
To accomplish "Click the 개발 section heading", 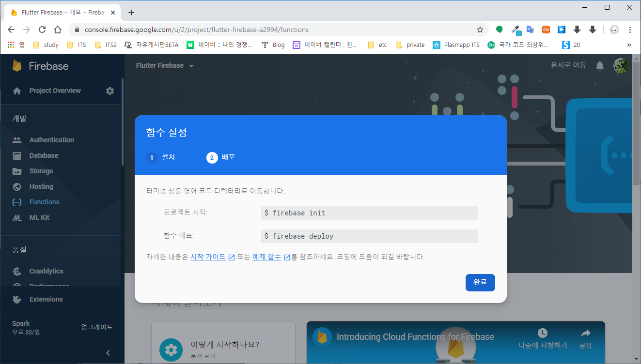I will click(x=19, y=119).
